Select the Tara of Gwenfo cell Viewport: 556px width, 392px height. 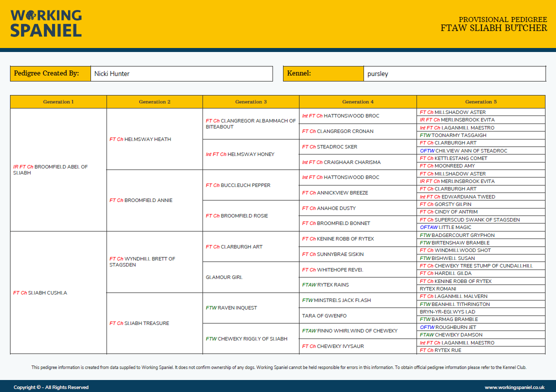coord(324,316)
